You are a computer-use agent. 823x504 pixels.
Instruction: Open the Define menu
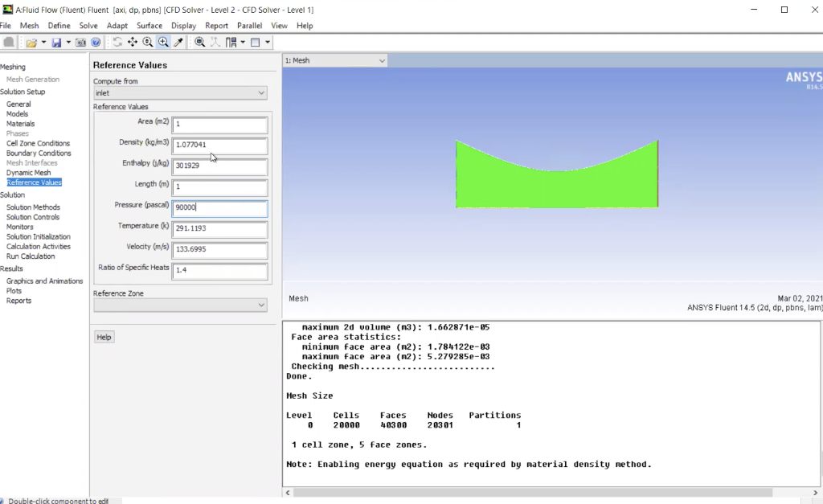(x=59, y=25)
